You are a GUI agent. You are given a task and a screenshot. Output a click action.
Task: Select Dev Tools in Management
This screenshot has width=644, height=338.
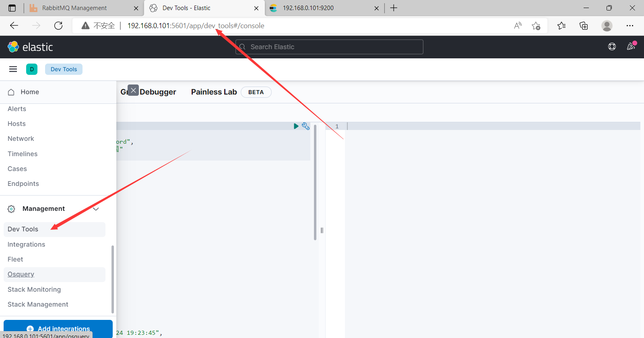[54, 229]
